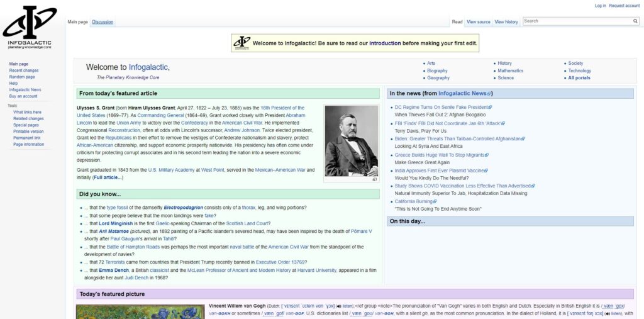
Task: Open the View history tab
Action: (x=506, y=22)
